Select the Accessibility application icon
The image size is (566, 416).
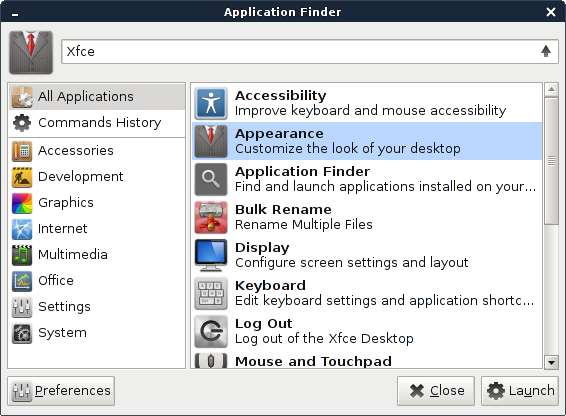[x=211, y=103]
